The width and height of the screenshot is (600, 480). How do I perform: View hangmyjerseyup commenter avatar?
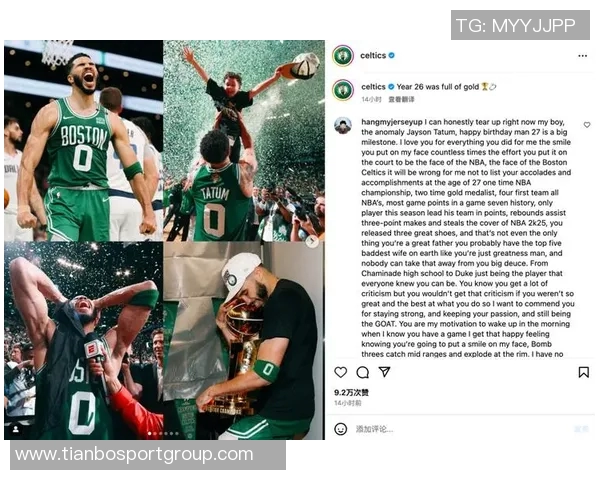343,125
